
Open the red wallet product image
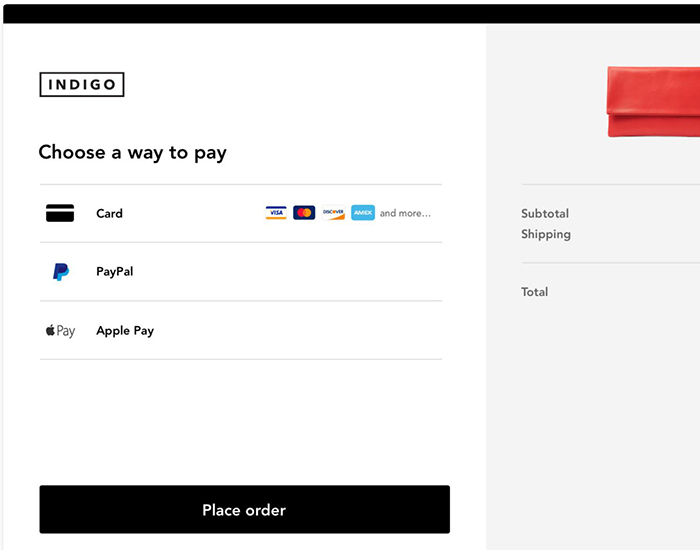(x=654, y=104)
